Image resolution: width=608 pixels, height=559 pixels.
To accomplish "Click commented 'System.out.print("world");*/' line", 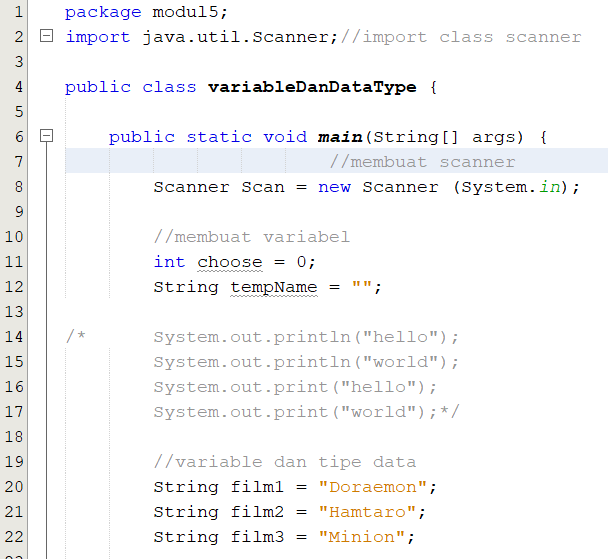I will point(306,412).
